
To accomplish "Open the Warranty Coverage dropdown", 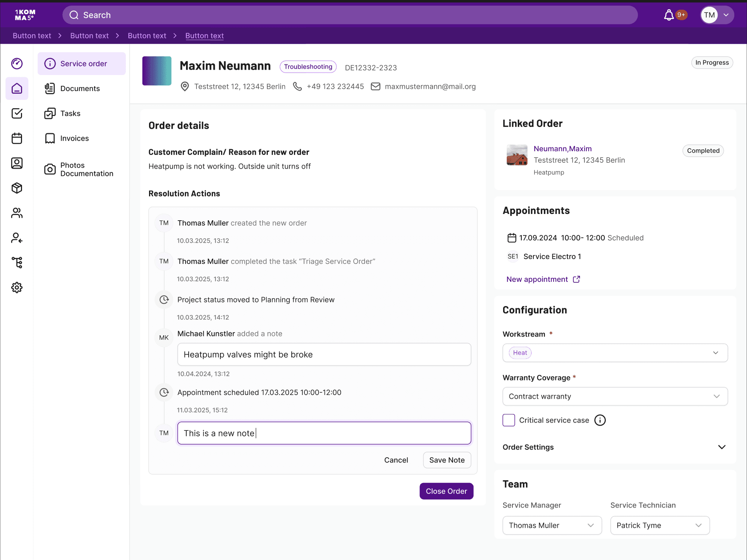I will pyautogui.click(x=615, y=396).
